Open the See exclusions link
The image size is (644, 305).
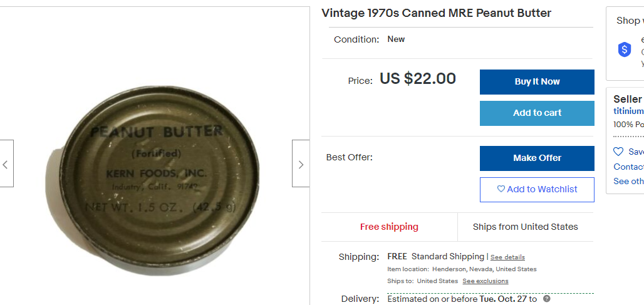tap(486, 281)
